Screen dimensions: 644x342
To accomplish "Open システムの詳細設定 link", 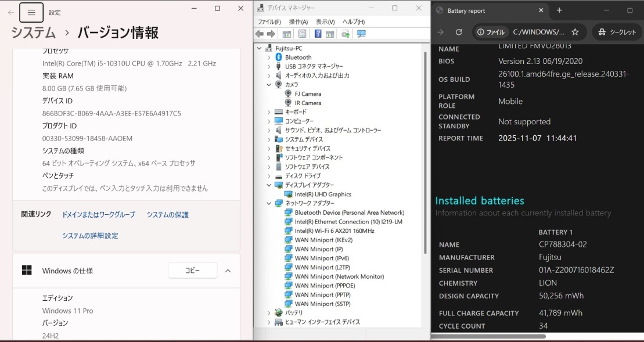I will (90, 236).
